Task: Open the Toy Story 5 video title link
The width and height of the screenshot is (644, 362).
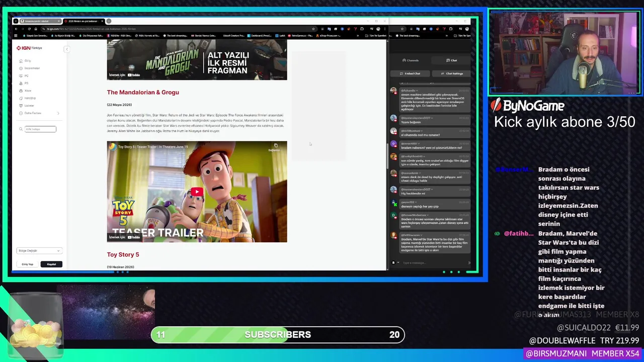Action: [153, 147]
